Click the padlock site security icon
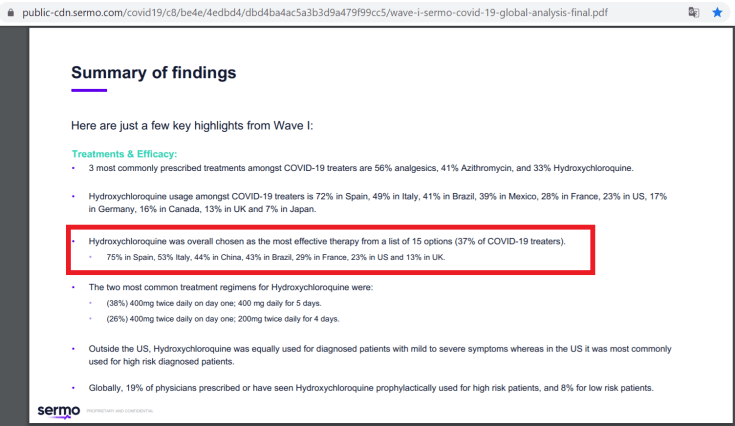Image resolution: width=735 pixels, height=426 pixels. pyautogui.click(x=10, y=12)
